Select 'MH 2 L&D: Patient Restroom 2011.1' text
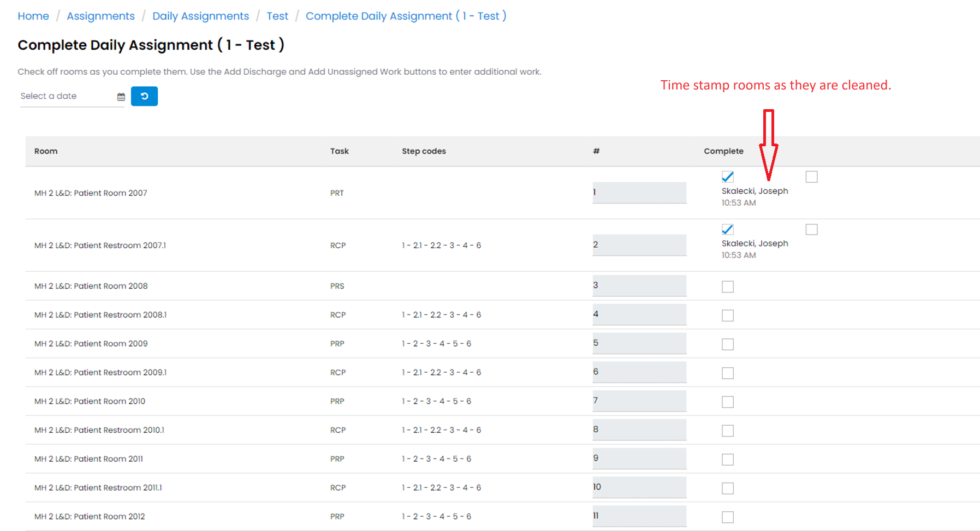Viewport: 980px width, 531px height. (98, 488)
